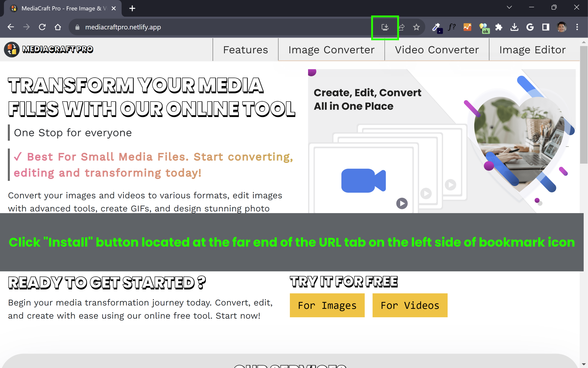Open the browser Downloads icon
This screenshot has height=368, width=588.
pyautogui.click(x=514, y=27)
